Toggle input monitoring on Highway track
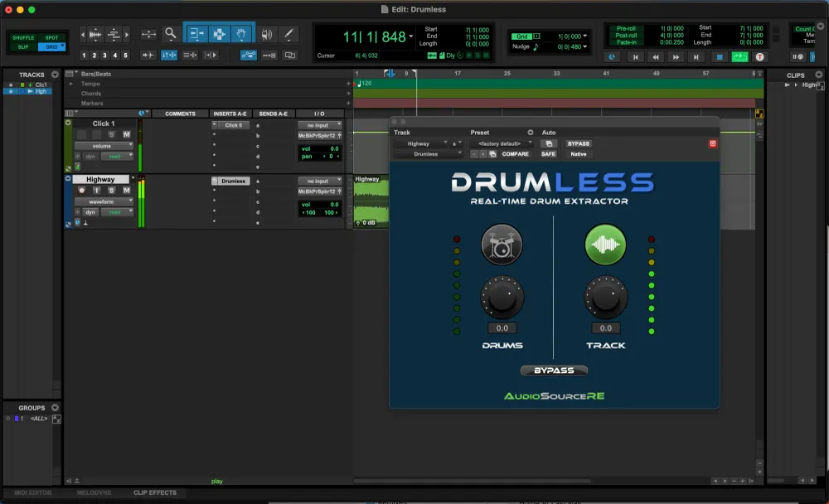This screenshot has width=829, height=504. 96,191
